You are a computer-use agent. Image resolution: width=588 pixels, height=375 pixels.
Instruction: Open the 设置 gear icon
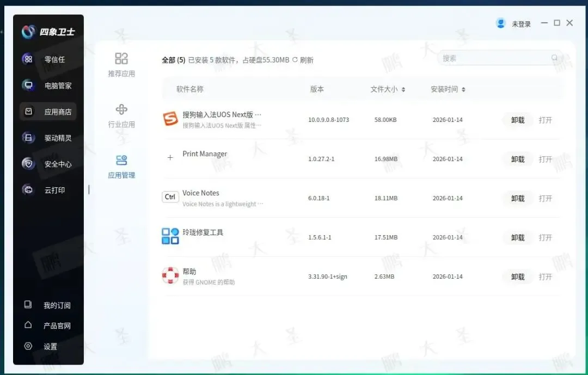tap(28, 346)
